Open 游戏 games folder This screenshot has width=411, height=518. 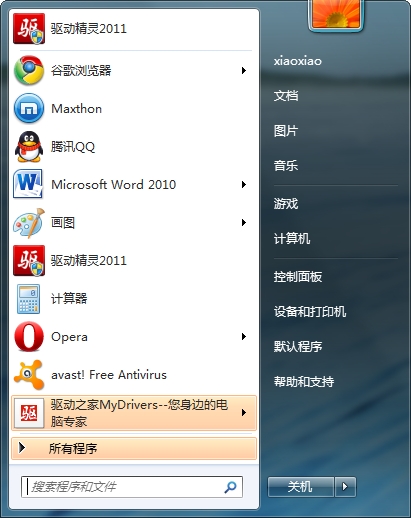click(x=286, y=204)
